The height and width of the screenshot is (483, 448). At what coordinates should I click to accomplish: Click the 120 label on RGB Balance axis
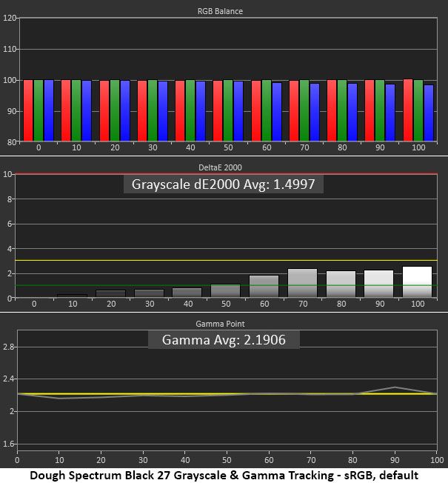tap(9, 18)
